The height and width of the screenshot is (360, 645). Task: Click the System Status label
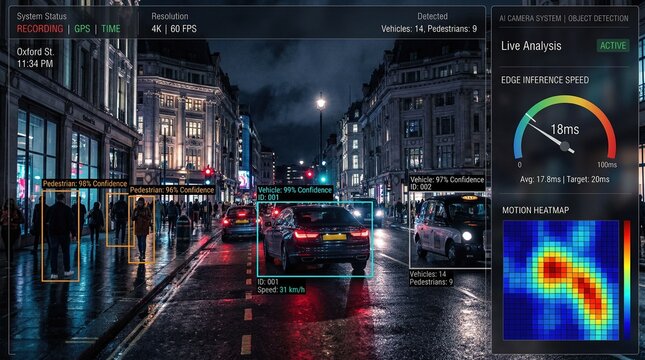click(42, 16)
